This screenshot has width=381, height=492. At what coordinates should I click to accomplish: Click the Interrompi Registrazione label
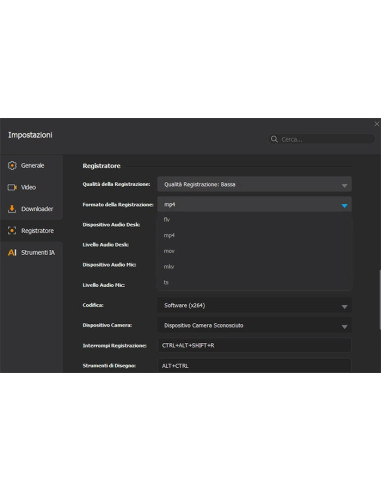115,346
